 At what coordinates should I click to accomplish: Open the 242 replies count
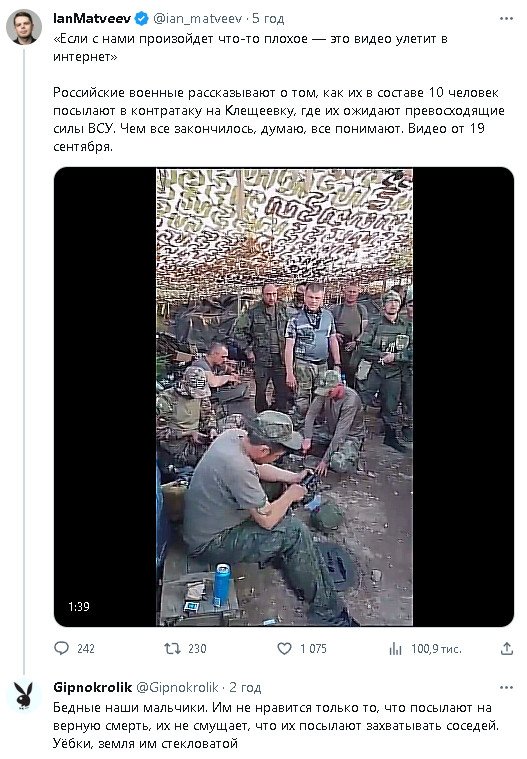[86, 649]
